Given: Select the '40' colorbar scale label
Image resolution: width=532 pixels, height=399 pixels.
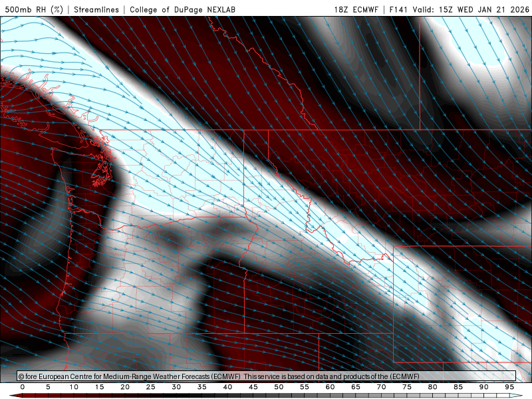Looking at the screenshot, I should (x=227, y=387).
